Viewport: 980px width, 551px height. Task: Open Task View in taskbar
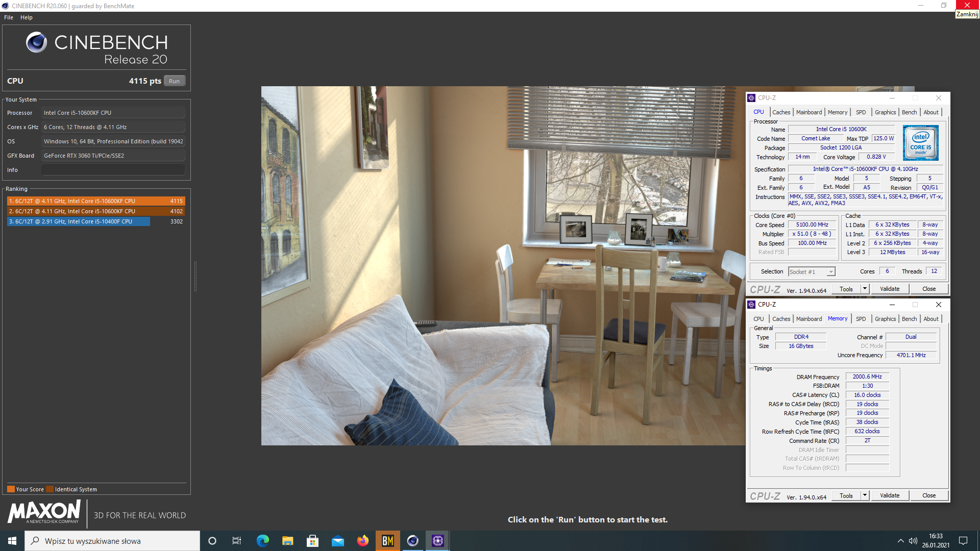click(237, 541)
